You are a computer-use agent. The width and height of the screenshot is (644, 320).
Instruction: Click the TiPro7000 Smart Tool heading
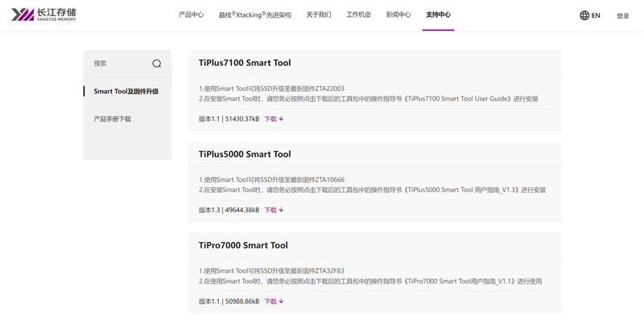coord(243,245)
